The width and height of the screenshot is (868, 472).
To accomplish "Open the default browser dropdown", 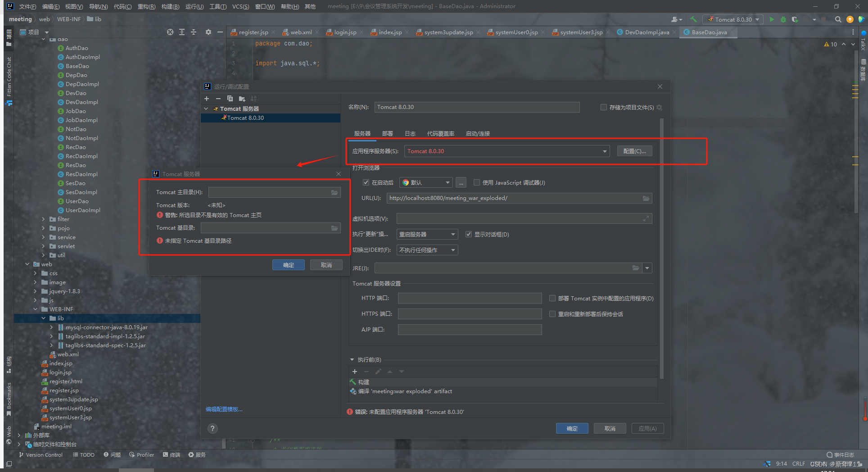I will pyautogui.click(x=426, y=182).
